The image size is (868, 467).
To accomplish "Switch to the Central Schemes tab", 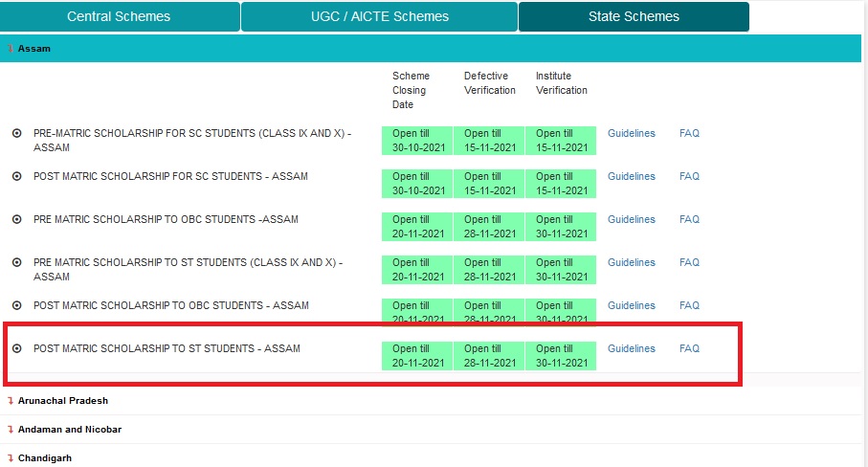I will tap(119, 16).
